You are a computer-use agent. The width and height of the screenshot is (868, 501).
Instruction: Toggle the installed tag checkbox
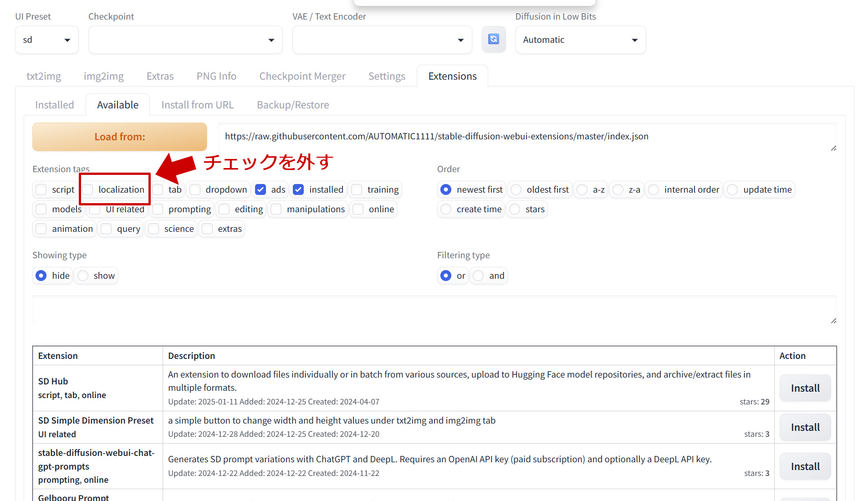pyautogui.click(x=298, y=189)
